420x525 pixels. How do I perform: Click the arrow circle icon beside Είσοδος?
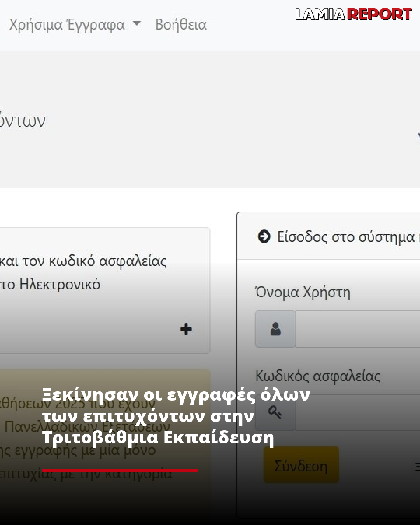coord(264,236)
